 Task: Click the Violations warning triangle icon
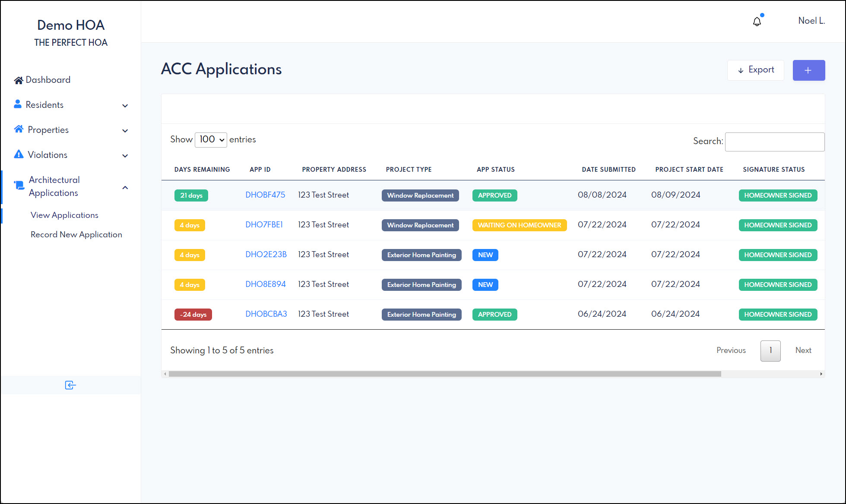coord(18,154)
